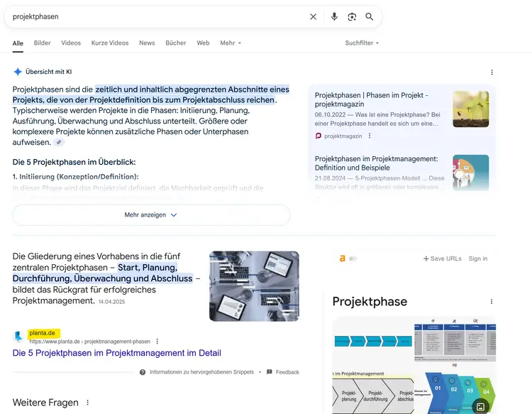Click Save URLs button
This screenshot has height=414, width=532.
(x=443, y=258)
